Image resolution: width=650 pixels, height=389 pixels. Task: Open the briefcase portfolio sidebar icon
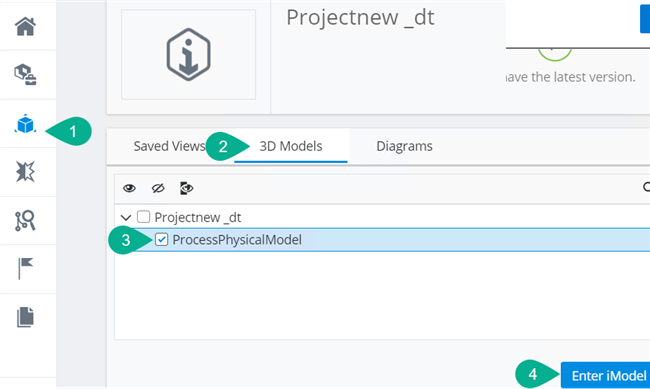coord(25,75)
